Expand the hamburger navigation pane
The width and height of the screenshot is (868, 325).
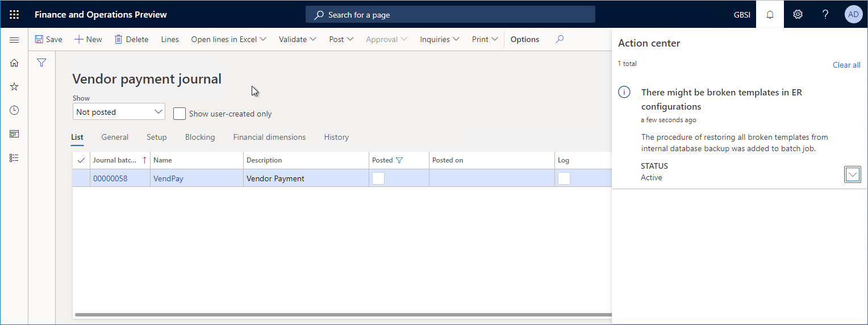(14, 40)
